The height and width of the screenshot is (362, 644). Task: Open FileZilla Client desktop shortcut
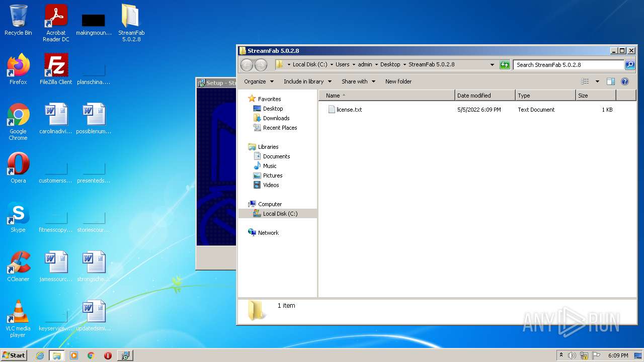56,69
